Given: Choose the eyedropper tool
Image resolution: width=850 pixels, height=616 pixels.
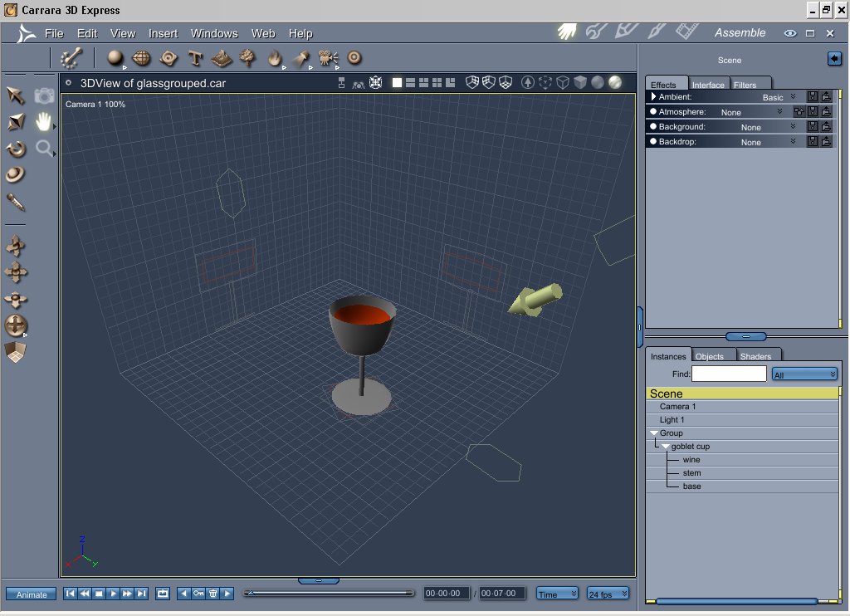Looking at the screenshot, I should coord(16,201).
